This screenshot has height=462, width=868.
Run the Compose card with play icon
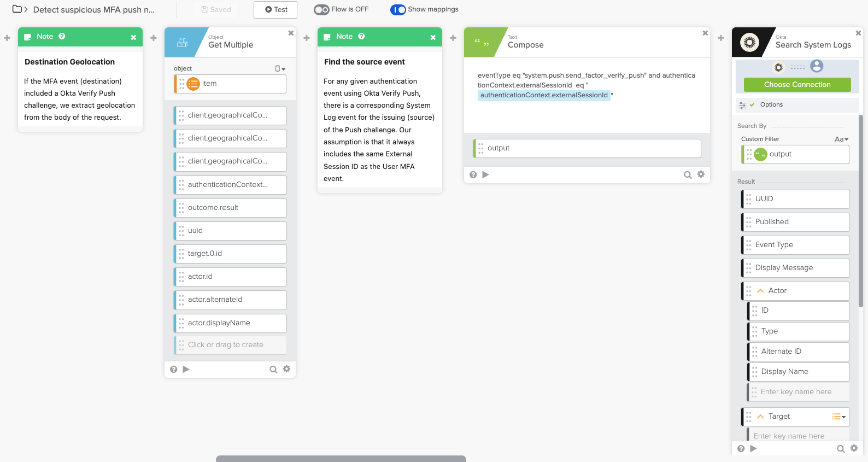[485, 175]
